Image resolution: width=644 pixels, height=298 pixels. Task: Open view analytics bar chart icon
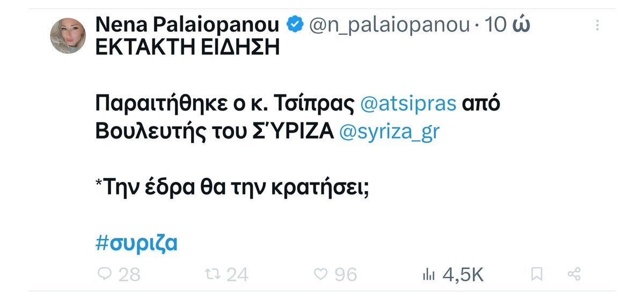coord(428,275)
